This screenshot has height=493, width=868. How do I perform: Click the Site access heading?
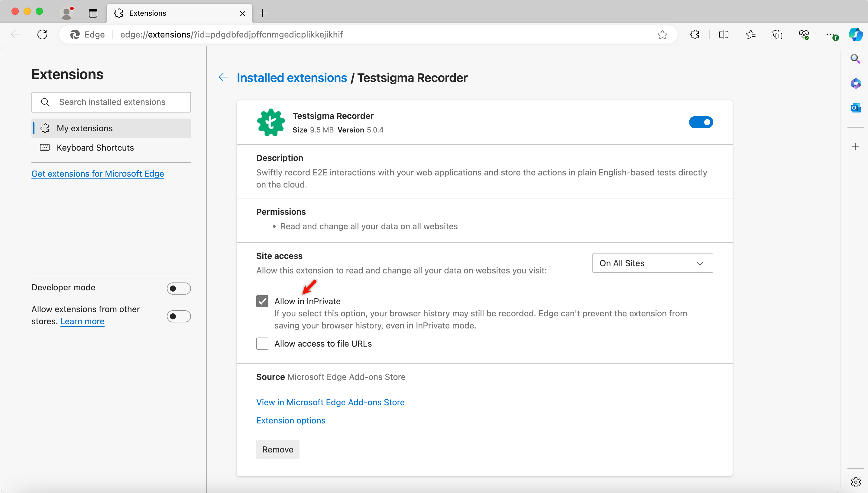[279, 256]
